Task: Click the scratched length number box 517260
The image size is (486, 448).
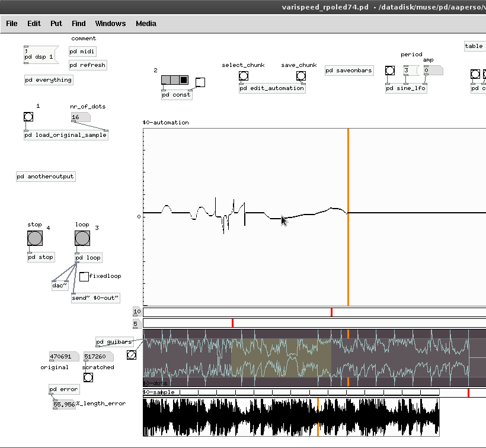Action: click(98, 357)
